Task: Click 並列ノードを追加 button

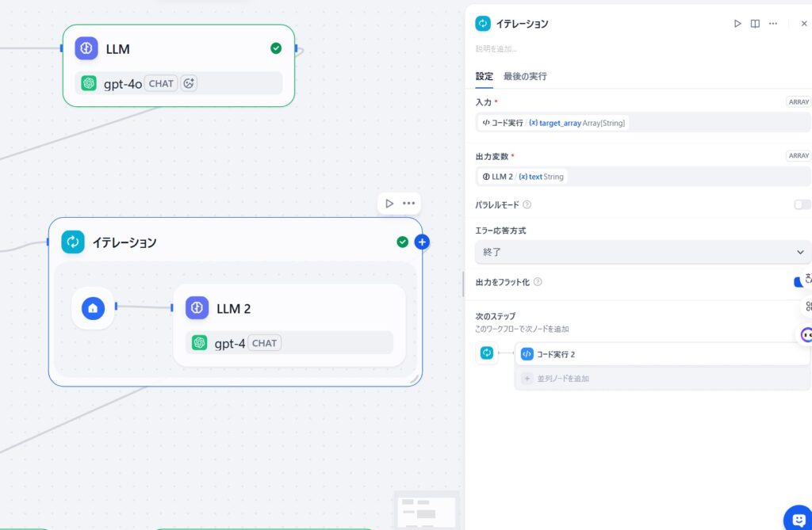Action: click(x=563, y=379)
